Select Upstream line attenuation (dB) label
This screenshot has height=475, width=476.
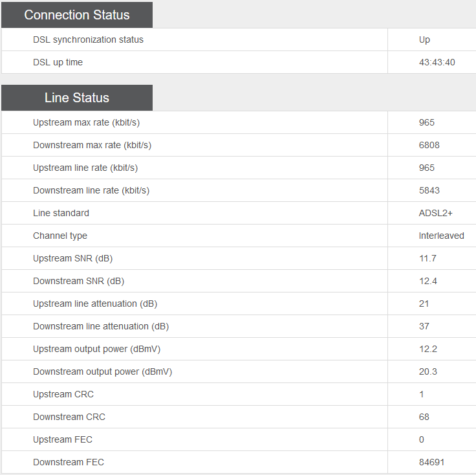[95, 304]
